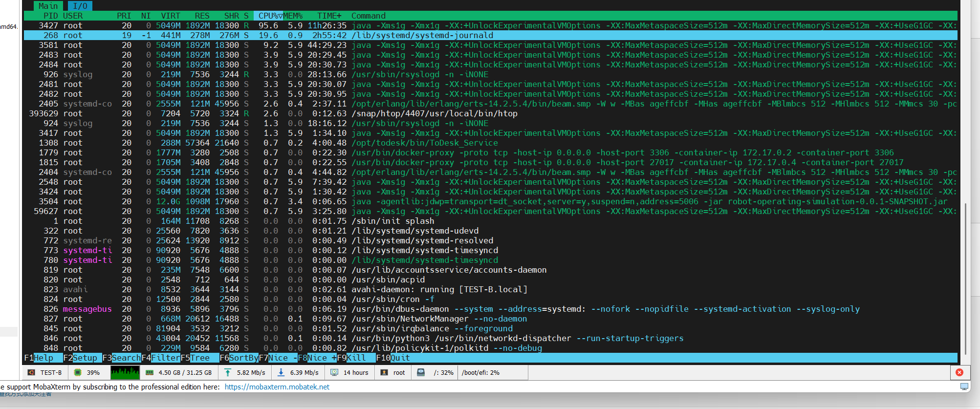Select the polkitd process row
The image size is (980, 409).
(x=491, y=348)
